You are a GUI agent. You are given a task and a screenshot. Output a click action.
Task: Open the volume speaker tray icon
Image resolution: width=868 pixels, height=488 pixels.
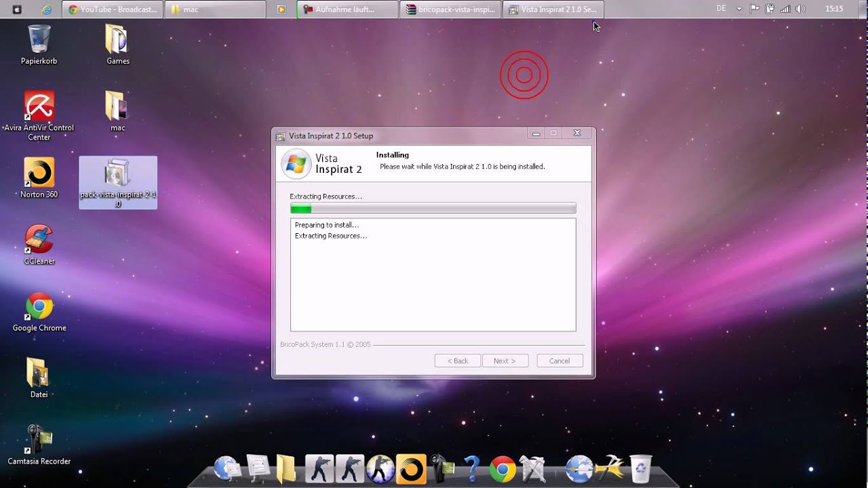click(x=800, y=9)
